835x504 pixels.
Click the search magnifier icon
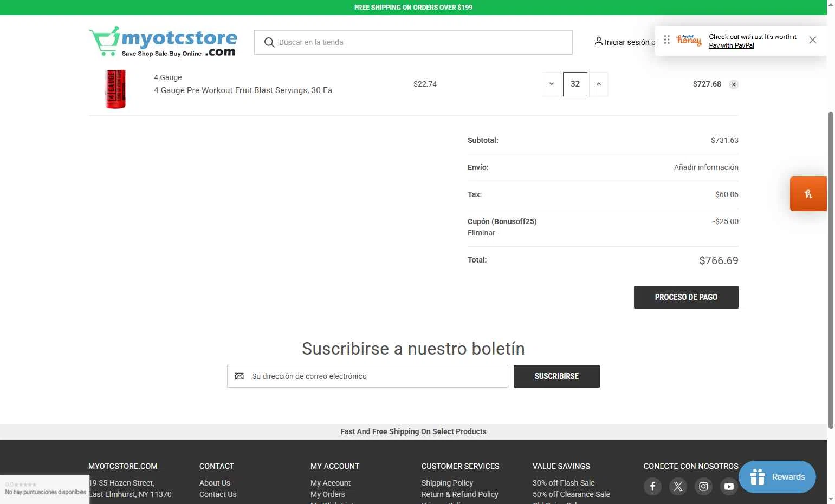tap(269, 42)
